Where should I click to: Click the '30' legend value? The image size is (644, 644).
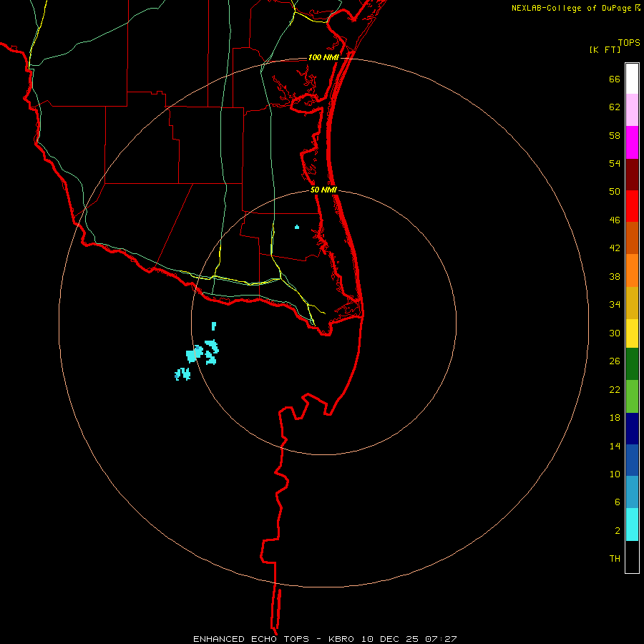[615, 333]
